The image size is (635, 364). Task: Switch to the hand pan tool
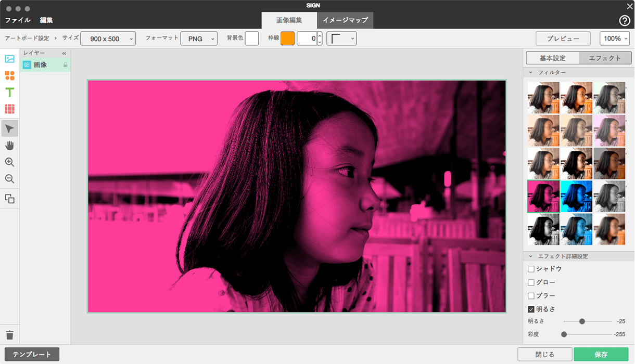(x=9, y=145)
